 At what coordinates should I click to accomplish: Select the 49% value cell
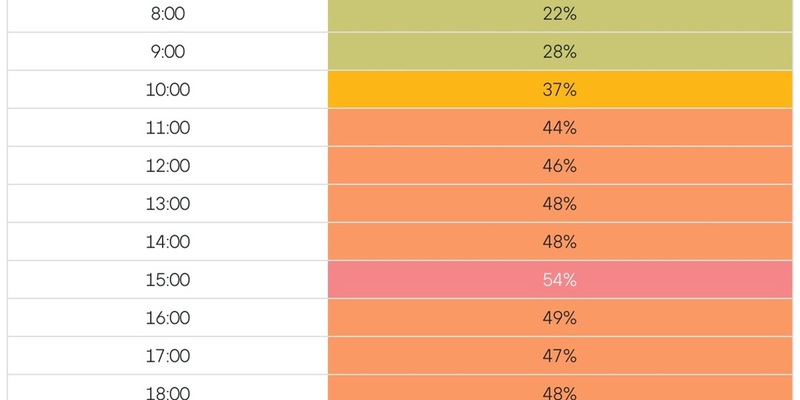[560, 318]
